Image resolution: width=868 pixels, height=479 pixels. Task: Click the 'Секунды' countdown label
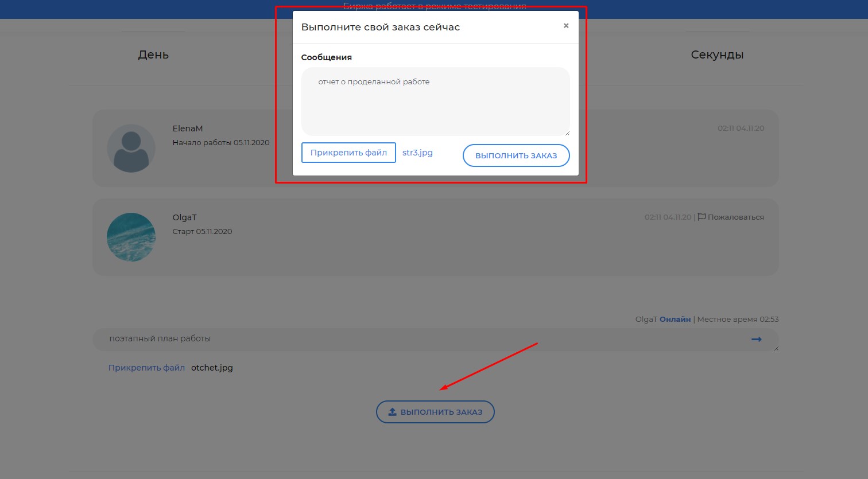click(x=717, y=55)
